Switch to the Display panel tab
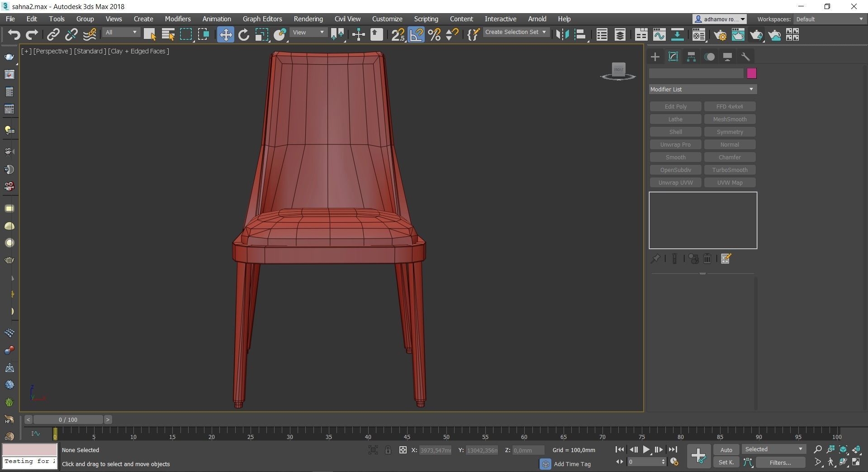 point(727,57)
